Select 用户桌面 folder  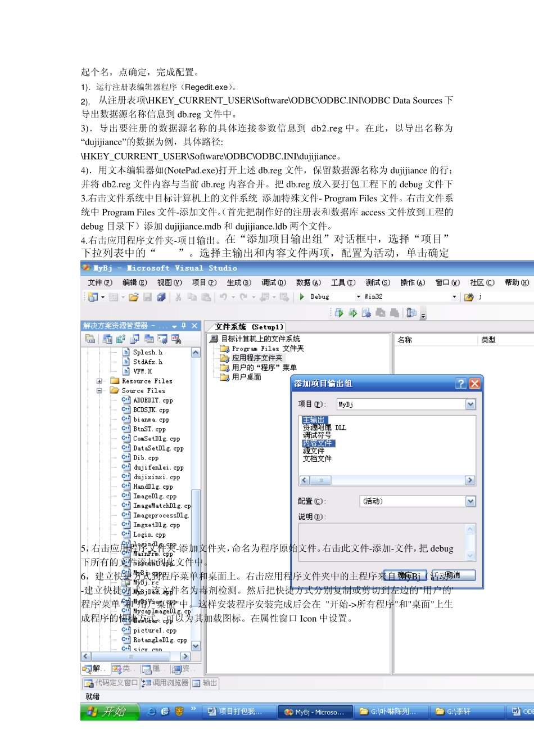[247, 377]
